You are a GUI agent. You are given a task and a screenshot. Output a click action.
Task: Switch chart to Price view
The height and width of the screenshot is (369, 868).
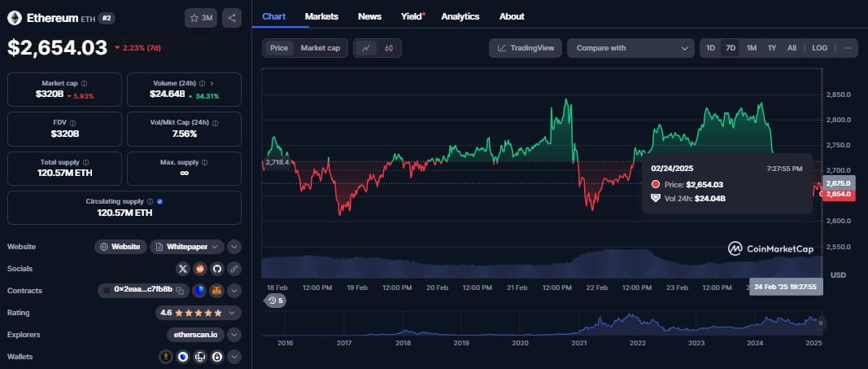tap(279, 48)
